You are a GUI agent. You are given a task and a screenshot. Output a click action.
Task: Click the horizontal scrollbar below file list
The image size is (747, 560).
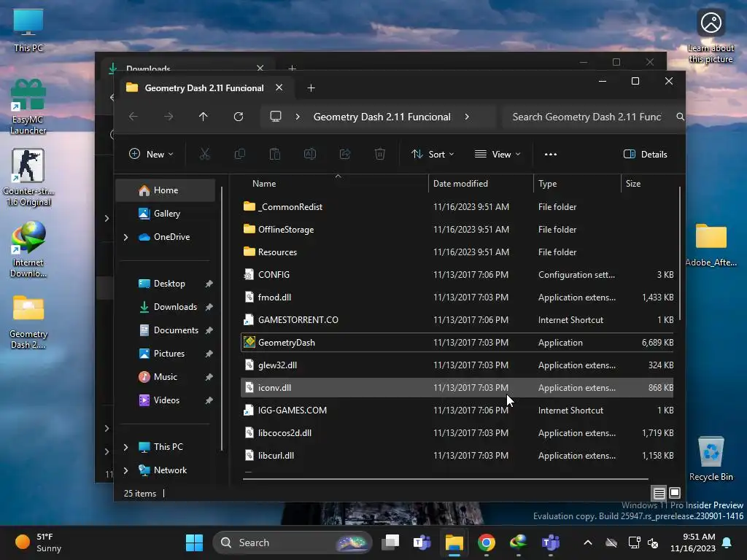[x=445, y=478]
